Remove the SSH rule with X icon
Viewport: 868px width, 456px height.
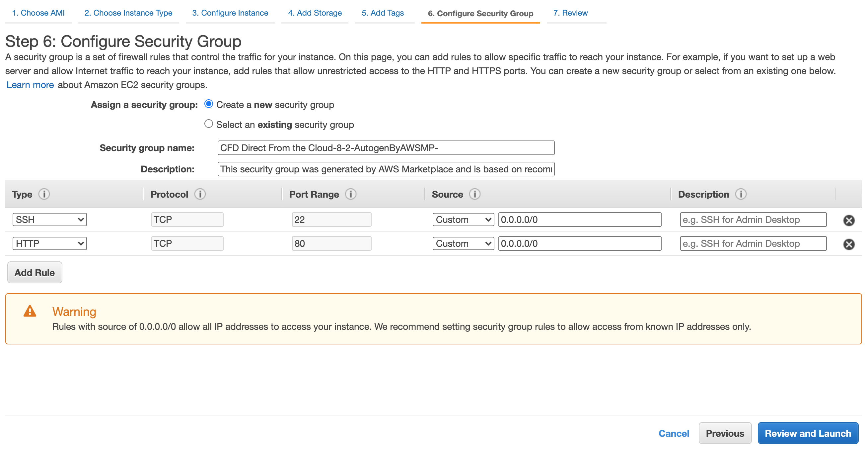(848, 220)
